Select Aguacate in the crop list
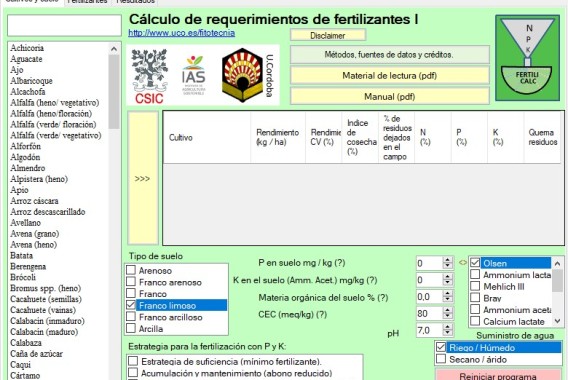568x380 pixels. coord(26,59)
